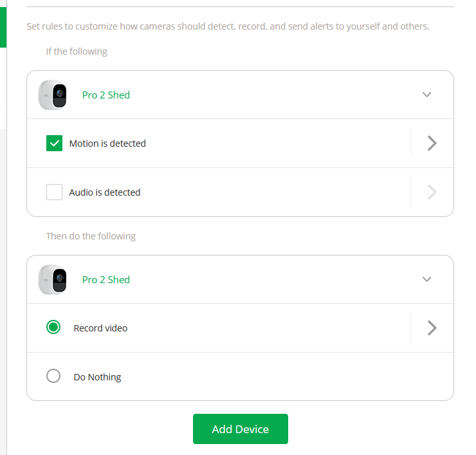This screenshot has height=455, width=476.
Task: Click the Pro 2 Shed name under Then do the following
Action: pos(106,280)
